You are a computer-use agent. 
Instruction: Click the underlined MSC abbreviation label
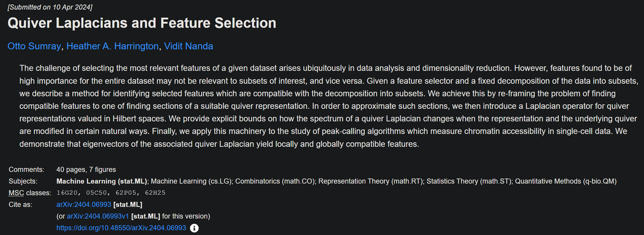(17, 193)
